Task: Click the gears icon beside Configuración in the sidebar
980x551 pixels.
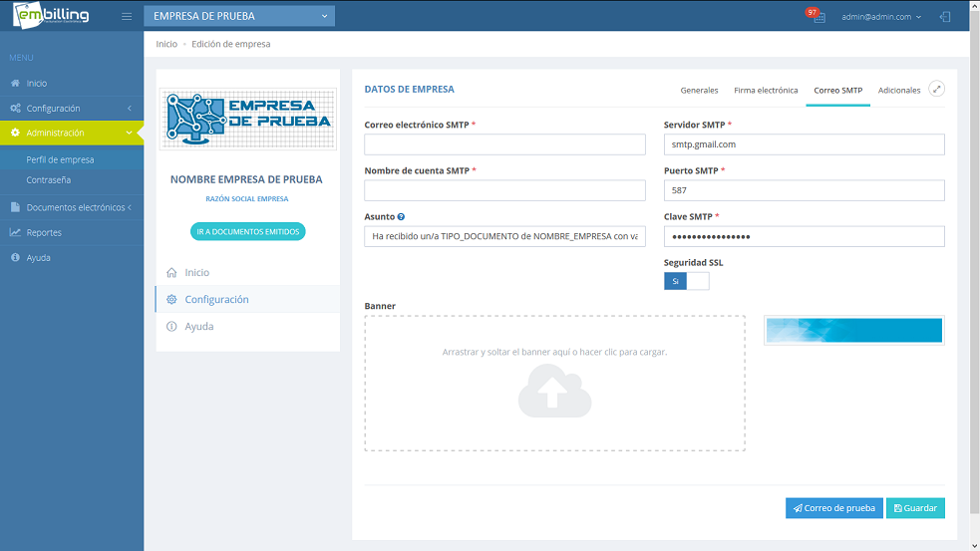Action: (15, 108)
